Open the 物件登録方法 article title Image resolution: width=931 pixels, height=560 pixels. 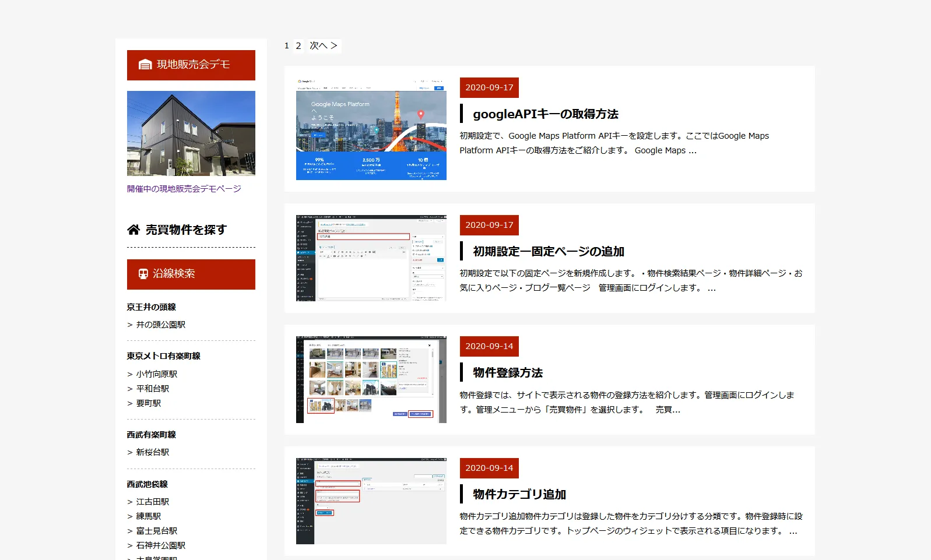[507, 373]
